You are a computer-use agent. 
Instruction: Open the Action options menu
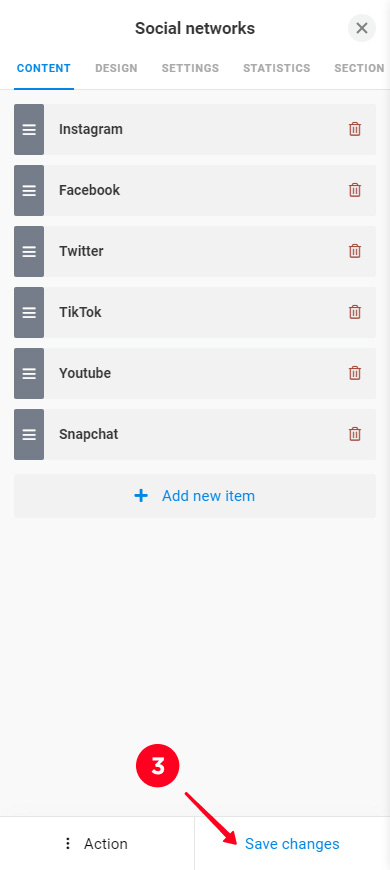point(97,843)
